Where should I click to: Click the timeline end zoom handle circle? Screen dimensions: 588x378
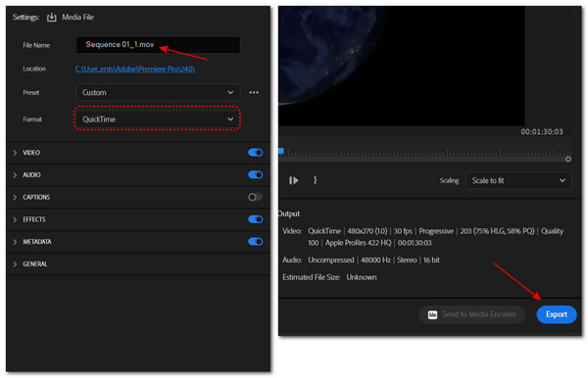tap(568, 159)
